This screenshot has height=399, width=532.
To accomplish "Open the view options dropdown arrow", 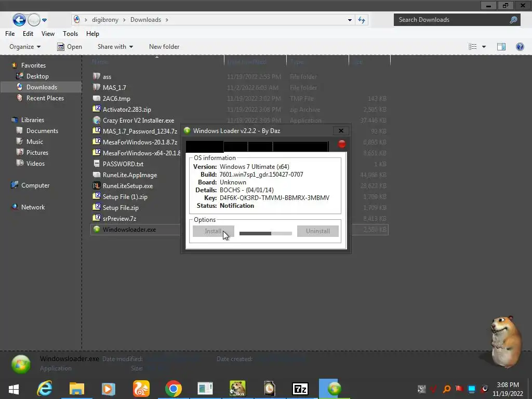I will pyautogui.click(x=484, y=47).
